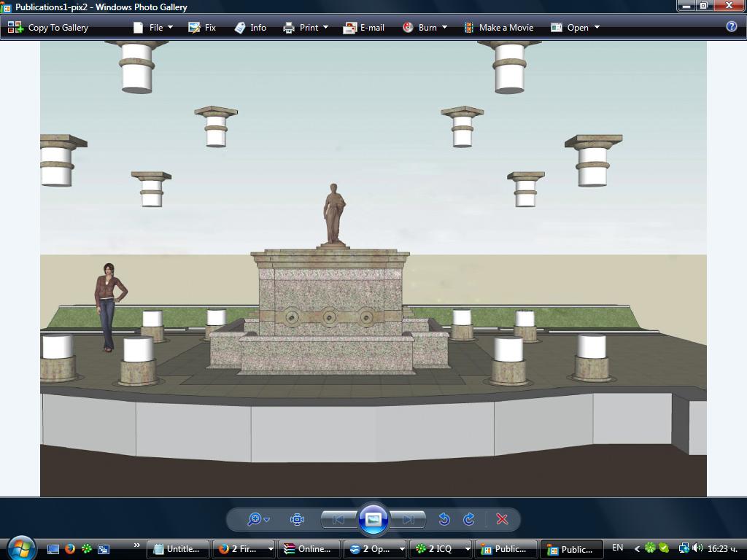Rotate the photo counterclockwise
Image resolution: width=747 pixels, height=560 pixels.
pos(444,519)
